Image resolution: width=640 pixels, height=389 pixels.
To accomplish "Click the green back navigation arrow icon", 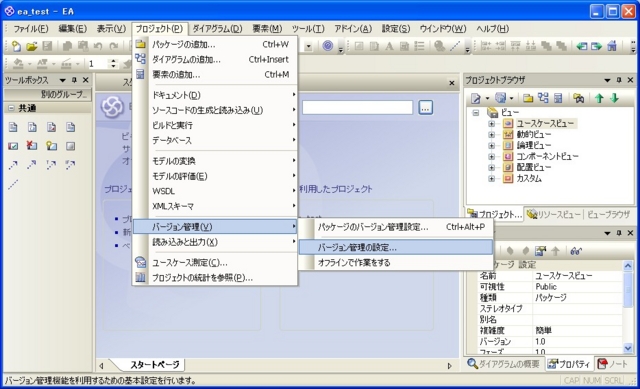I will tap(581, 46).
